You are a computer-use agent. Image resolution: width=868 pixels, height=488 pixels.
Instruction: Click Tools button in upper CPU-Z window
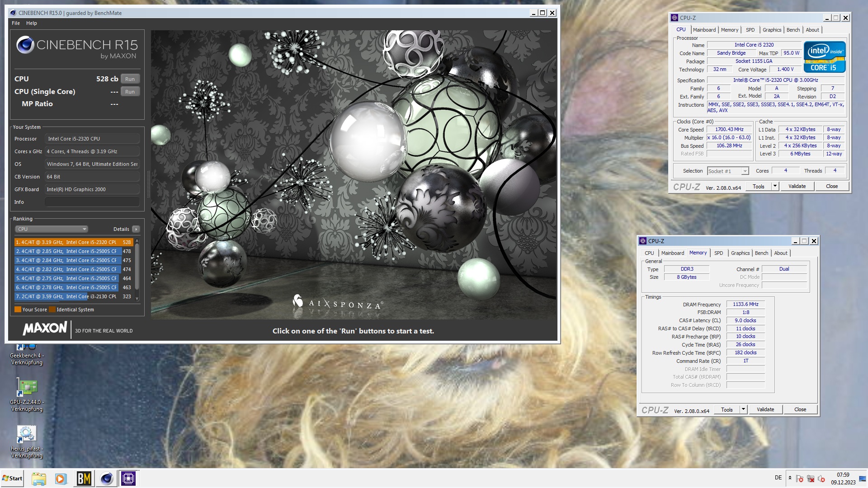pos(759,186)
